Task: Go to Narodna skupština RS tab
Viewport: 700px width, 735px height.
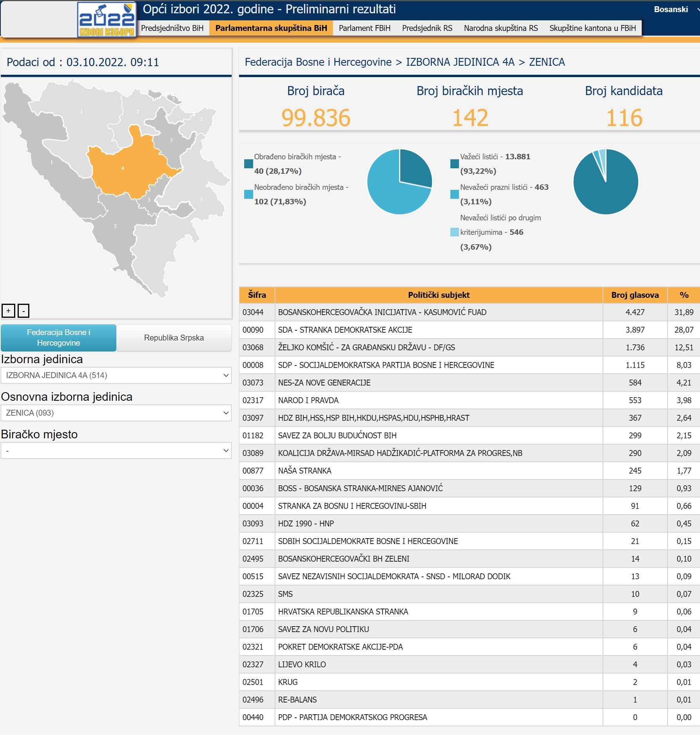Action: (x=500, y=28)
